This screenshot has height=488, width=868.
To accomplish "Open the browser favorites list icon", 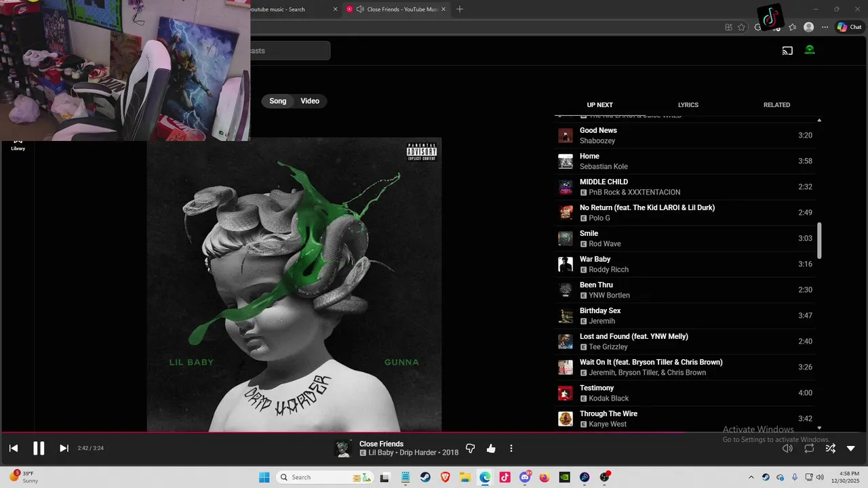I will click(792, 27).
